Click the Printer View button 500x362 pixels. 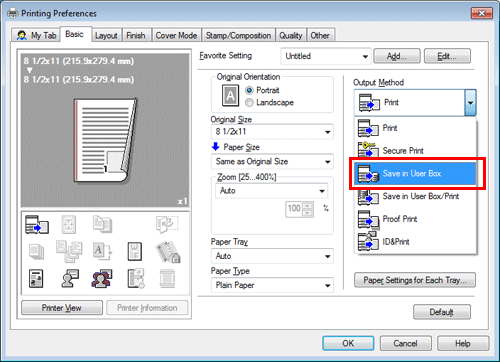click(x=62, y=308)
